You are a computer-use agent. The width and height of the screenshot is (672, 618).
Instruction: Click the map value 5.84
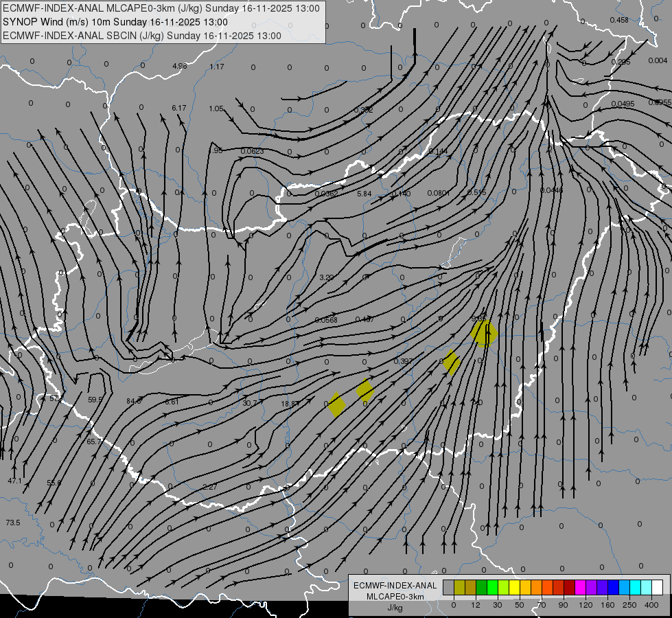[364, 194]
